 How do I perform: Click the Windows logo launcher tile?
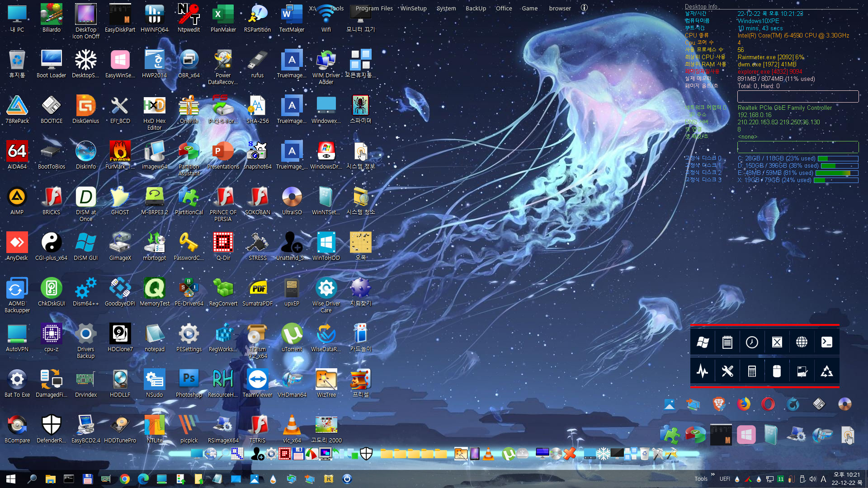click(703, 342)
